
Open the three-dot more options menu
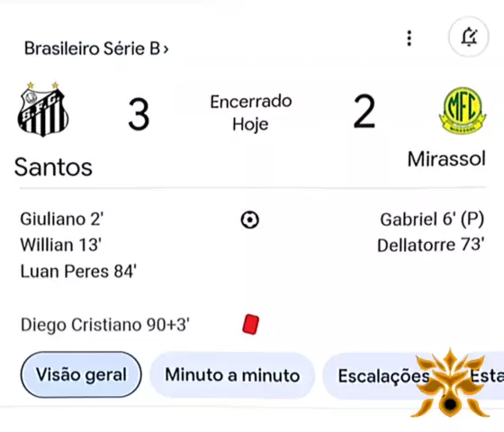tap(409, 38)
